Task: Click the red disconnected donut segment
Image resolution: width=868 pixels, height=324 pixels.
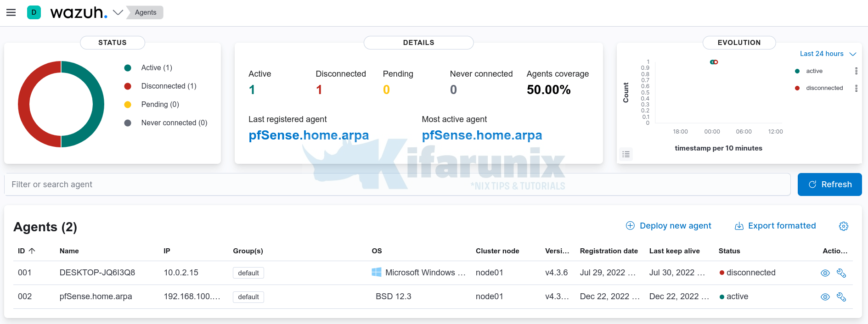Action: (x=24, y=104)
